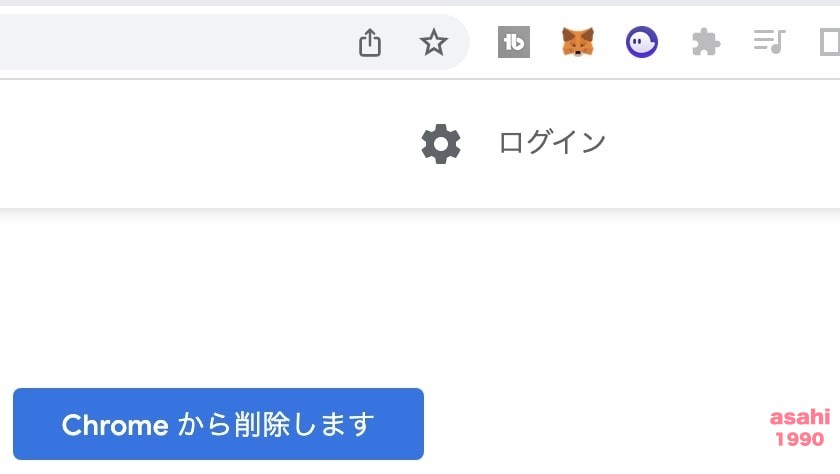Viewport: 840px width, 474px height.
Task: Click the ログイン link
Action: [x=552, y=142]
